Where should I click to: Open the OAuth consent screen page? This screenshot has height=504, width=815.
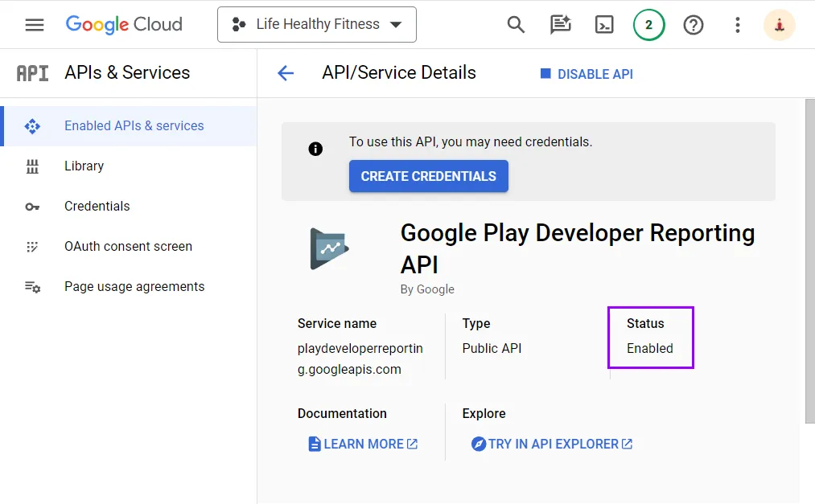click(x=127, y=246)
